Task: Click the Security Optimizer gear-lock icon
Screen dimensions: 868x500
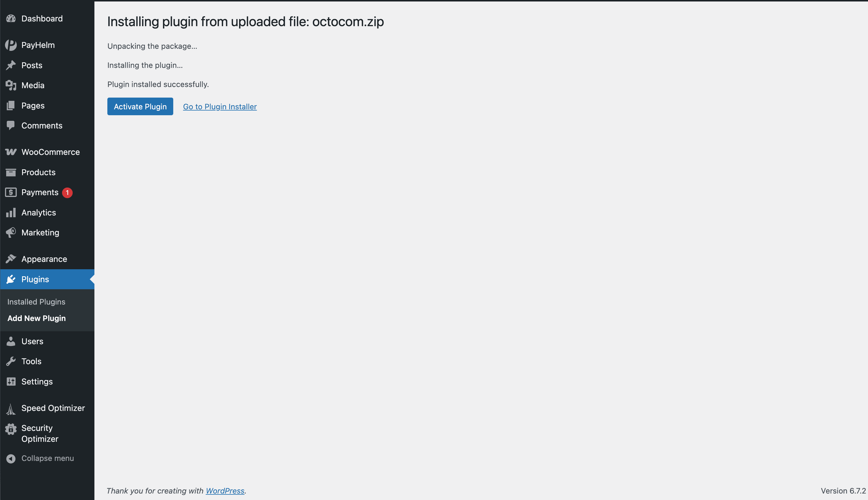Action: [11, 429]
